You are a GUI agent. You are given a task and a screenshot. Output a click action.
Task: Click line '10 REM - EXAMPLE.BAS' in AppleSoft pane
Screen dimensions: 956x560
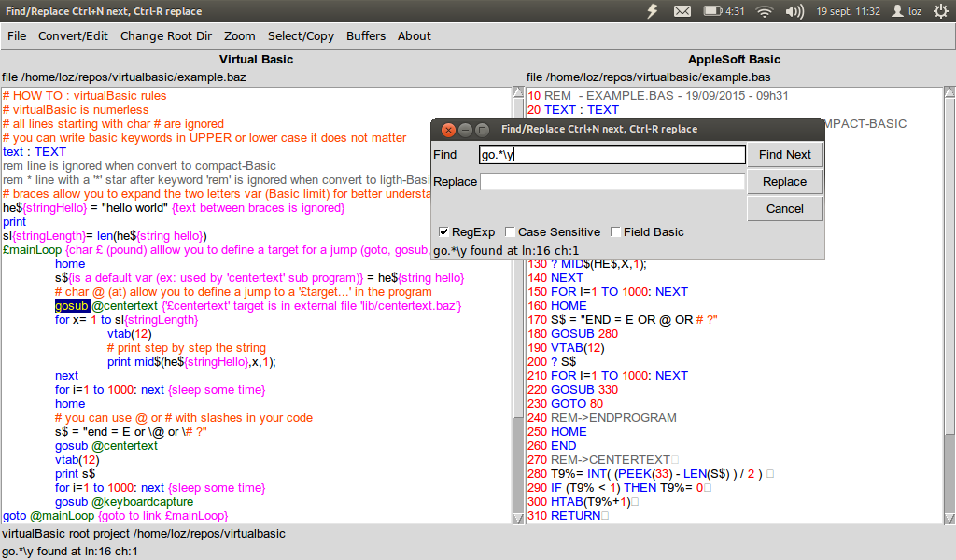(658, 96)
